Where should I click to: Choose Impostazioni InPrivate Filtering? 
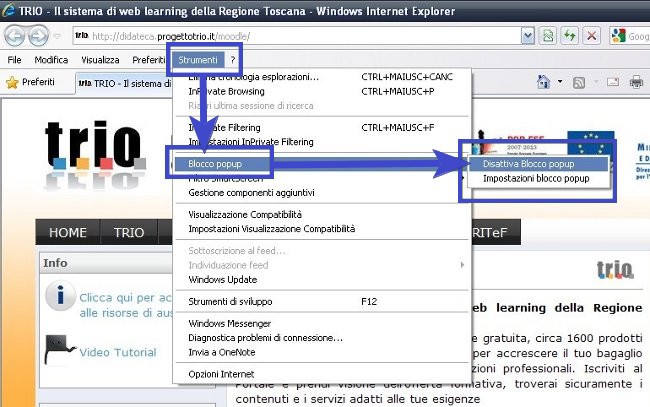pos(322,142)
